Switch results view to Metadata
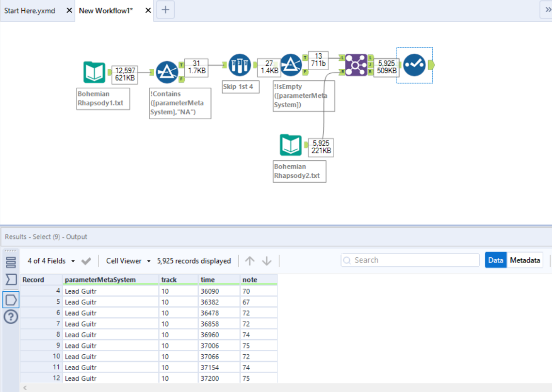This screenshot has height=392, width=552. (525, 260)
